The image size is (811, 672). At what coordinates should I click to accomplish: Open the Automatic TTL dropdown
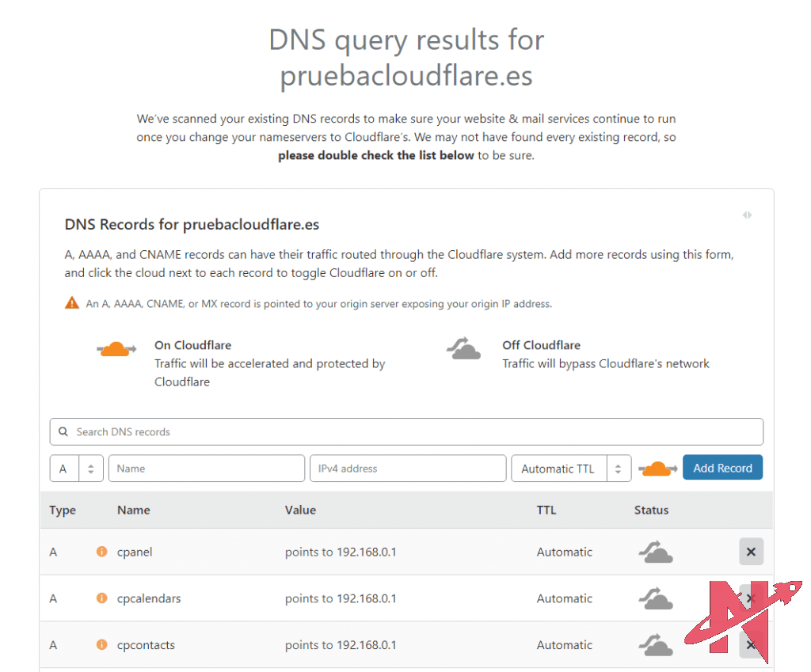coord(571,469)
